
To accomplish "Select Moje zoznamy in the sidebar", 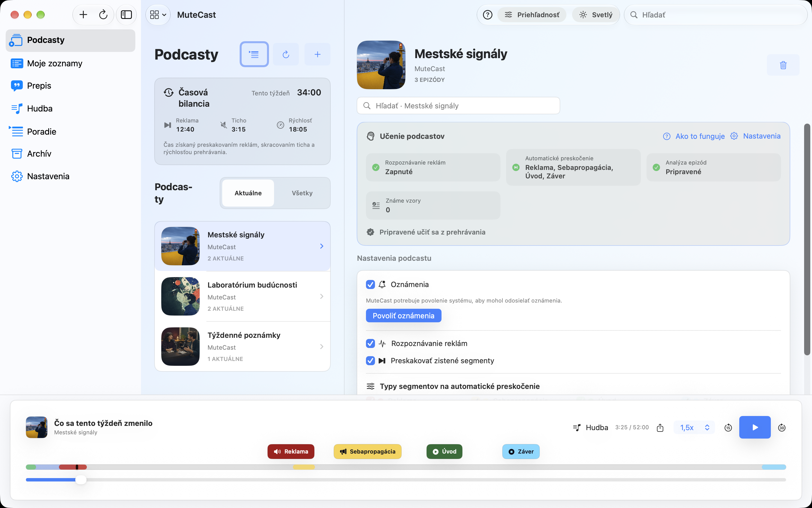I will tap(70, 63).
